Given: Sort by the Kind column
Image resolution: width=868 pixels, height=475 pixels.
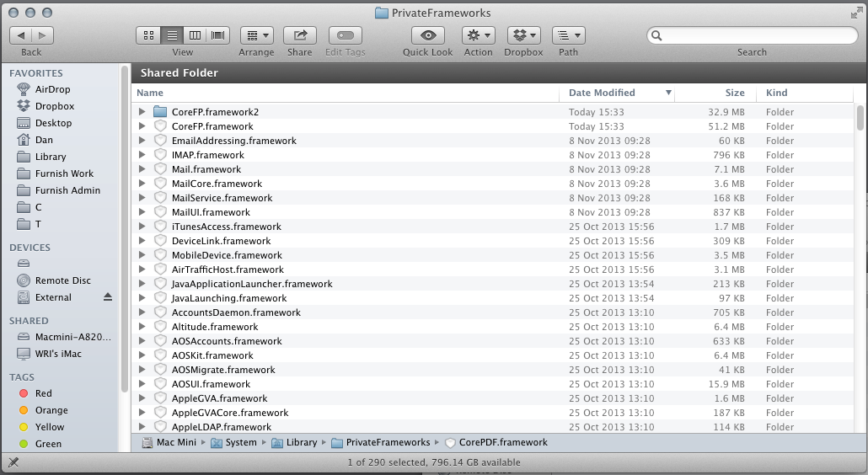Looking at the screenshot, I should (806, 93).
